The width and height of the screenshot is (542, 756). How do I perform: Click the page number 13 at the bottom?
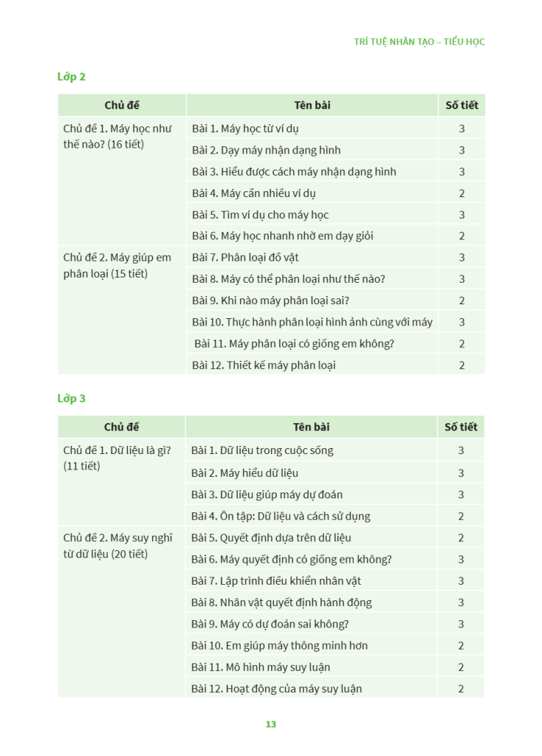point(271,724)
